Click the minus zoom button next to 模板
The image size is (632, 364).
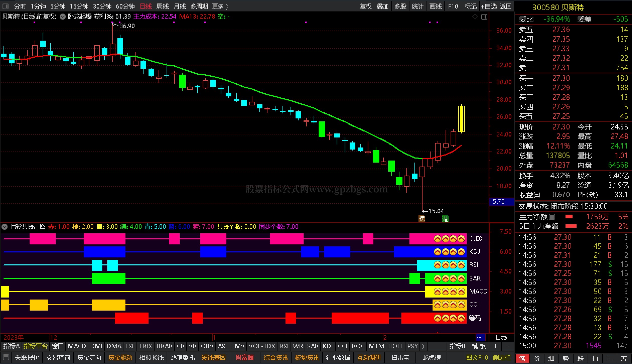508,346
